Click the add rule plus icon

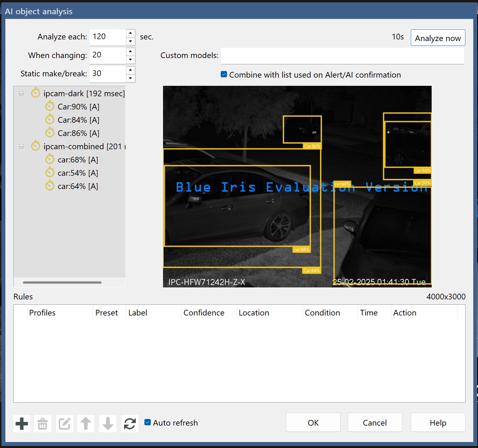click(x=22, y=423)
